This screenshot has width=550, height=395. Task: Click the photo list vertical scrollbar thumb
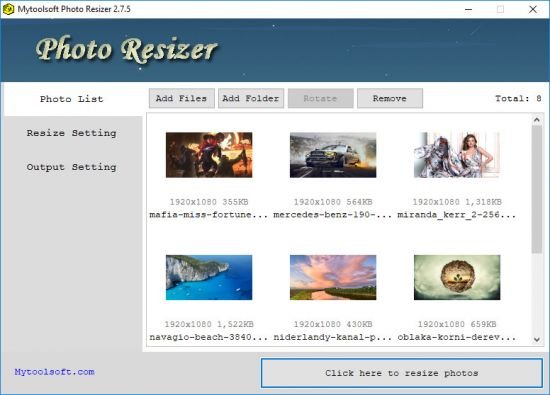(537, 189)
